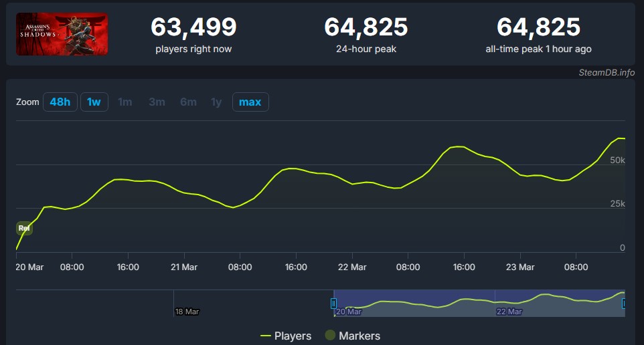Click the 63,499 players right now value
Image resolution: width=644 pixels, height=345 pixels.
point(193,27)
